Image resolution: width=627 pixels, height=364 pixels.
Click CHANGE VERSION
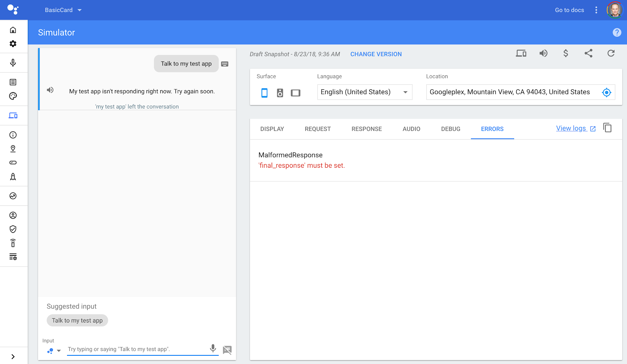click(x=376, y=54)
